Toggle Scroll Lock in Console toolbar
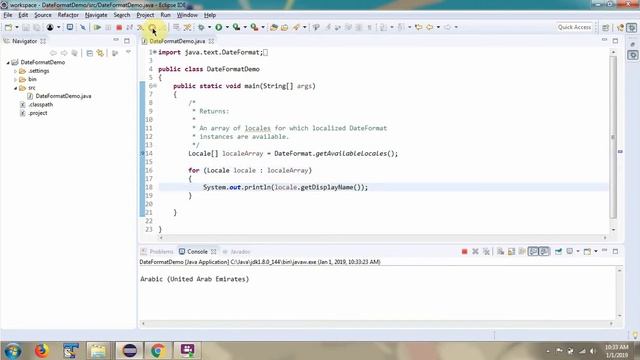640x360 pixels. (511, 251)
